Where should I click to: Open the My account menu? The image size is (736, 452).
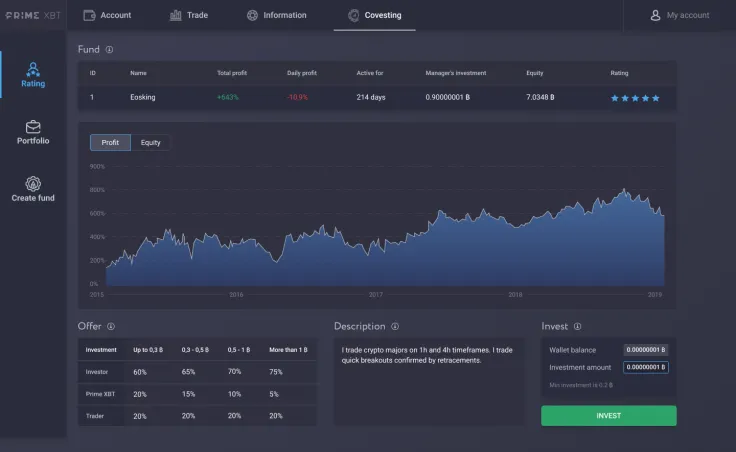(x=679, y=15)
